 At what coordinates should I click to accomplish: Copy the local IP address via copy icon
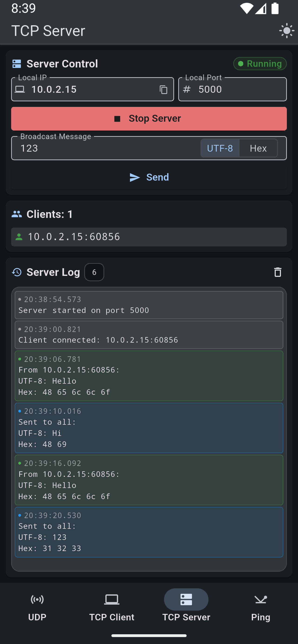click(163, 89)
